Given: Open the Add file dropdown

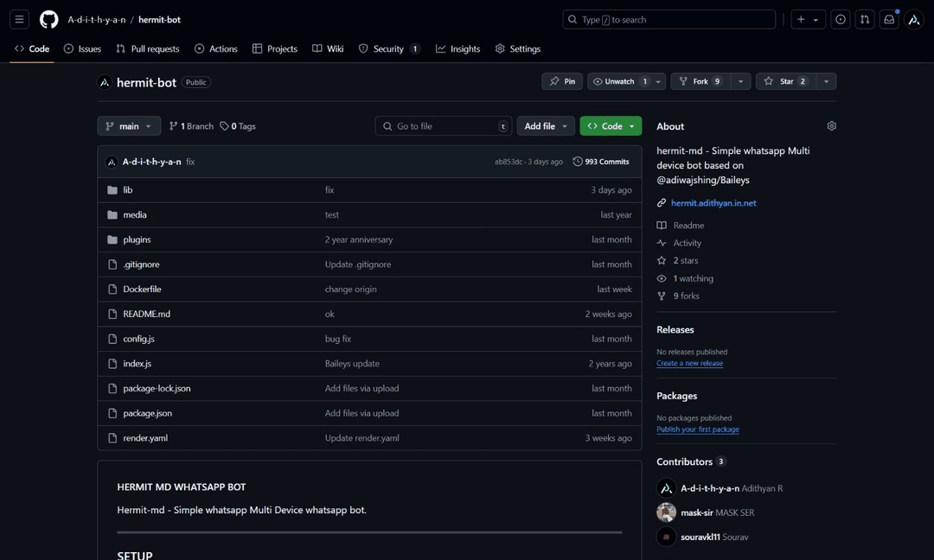Looking at the screenshot, I should coord(546,126).
